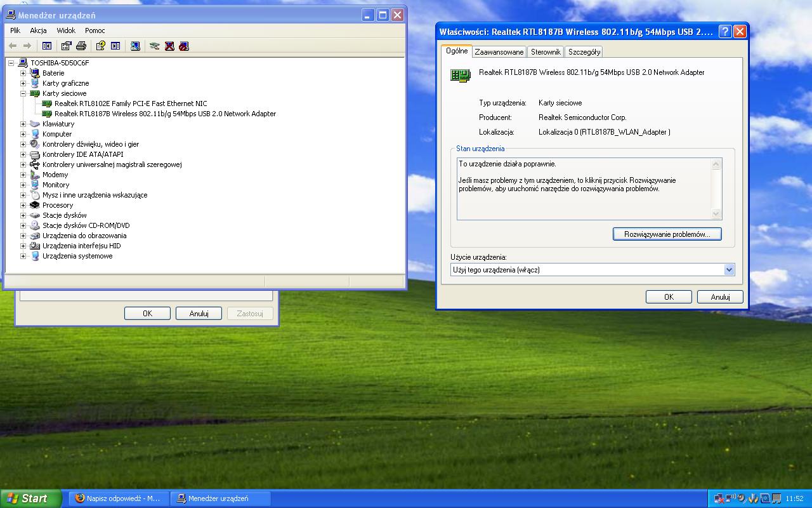Expand Urządzenia interfejsu HID
The height and width of the screenshot is (508, 812).
(x=23, y=246)
